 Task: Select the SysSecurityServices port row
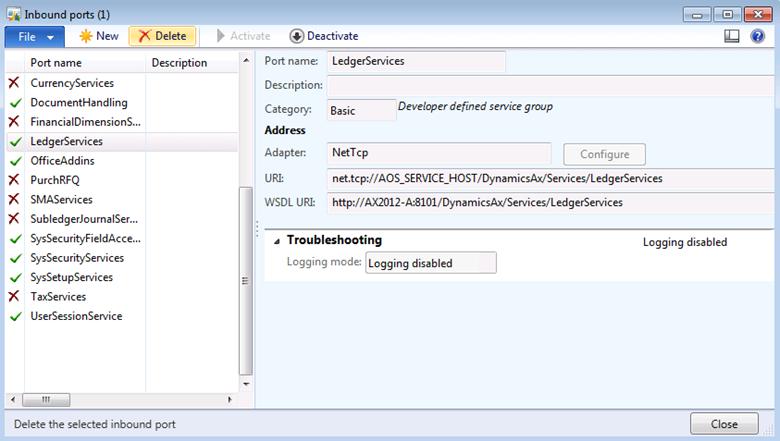click(122, 258)
